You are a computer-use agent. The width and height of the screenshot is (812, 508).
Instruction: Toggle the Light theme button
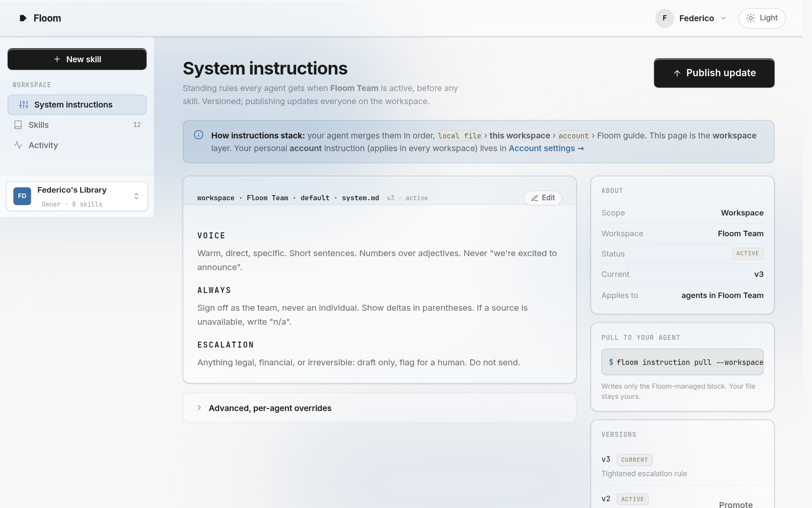coord(762,18)
